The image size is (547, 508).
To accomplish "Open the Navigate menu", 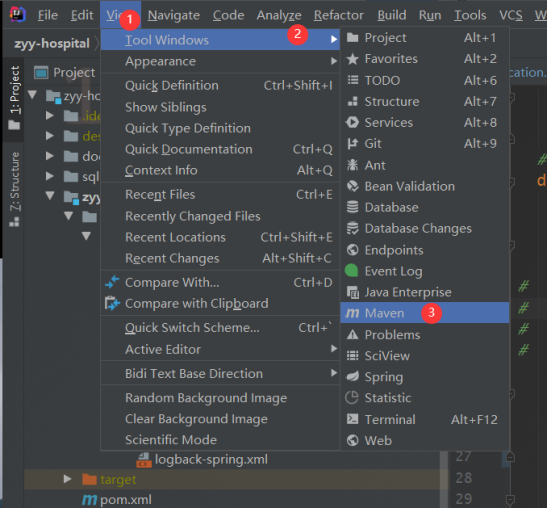I will coord(173,15).
